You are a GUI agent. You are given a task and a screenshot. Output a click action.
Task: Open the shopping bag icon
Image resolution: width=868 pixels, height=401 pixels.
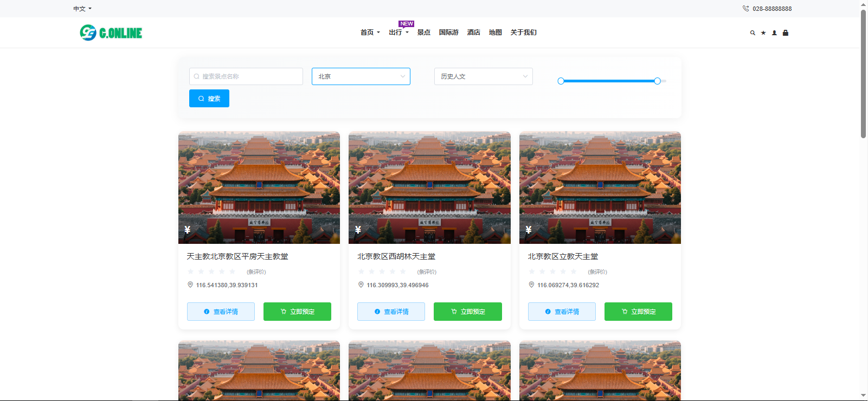coord(786,33)
